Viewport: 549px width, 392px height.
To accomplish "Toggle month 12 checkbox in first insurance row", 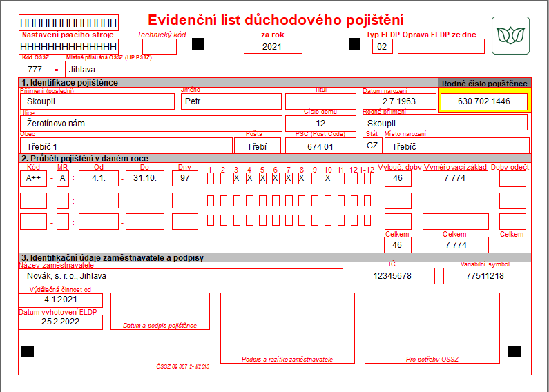I will pos(354,179).
